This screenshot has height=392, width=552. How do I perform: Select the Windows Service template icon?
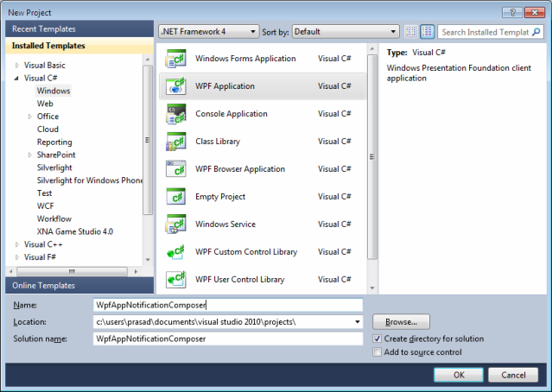pyautogui.click(x=175, y=224)
